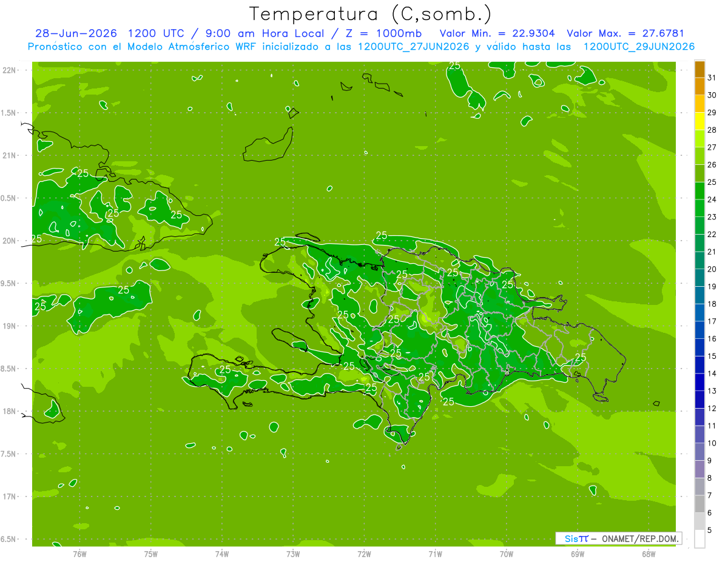
Task: Click the "69W" longitude label
Action: [x=578, y=554]
